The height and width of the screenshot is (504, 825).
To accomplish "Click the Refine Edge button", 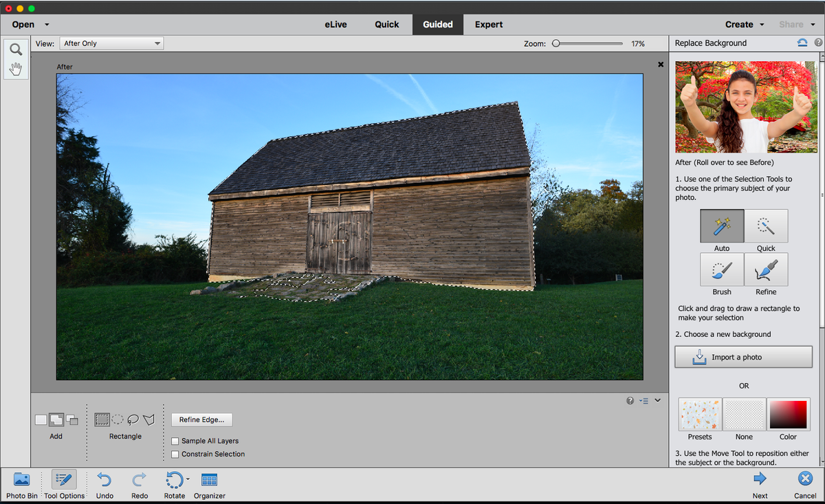I will pyautogui.click(x=201, y=419).
